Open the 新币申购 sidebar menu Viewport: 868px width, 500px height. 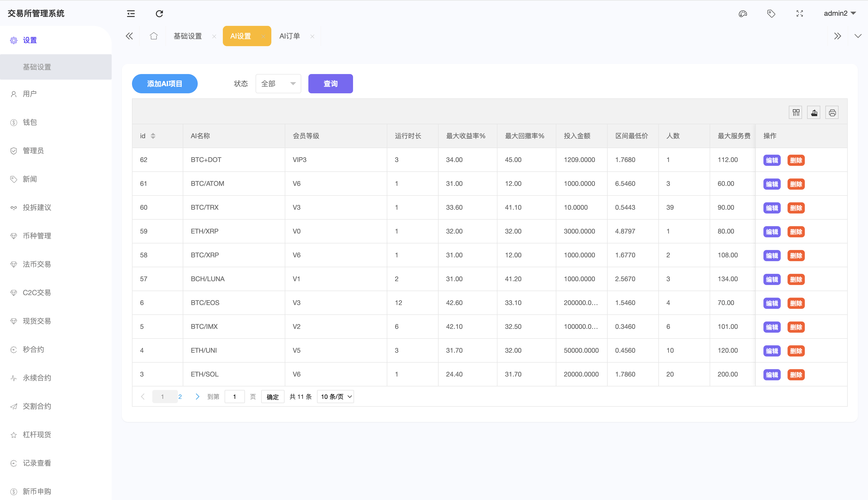pos(56,491)
